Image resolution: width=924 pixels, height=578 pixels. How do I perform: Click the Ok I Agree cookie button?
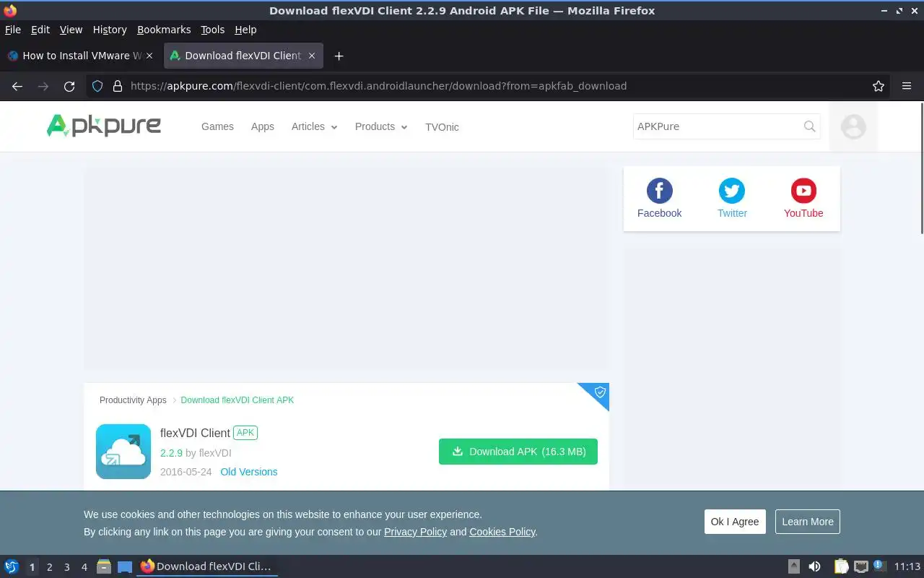735,522
